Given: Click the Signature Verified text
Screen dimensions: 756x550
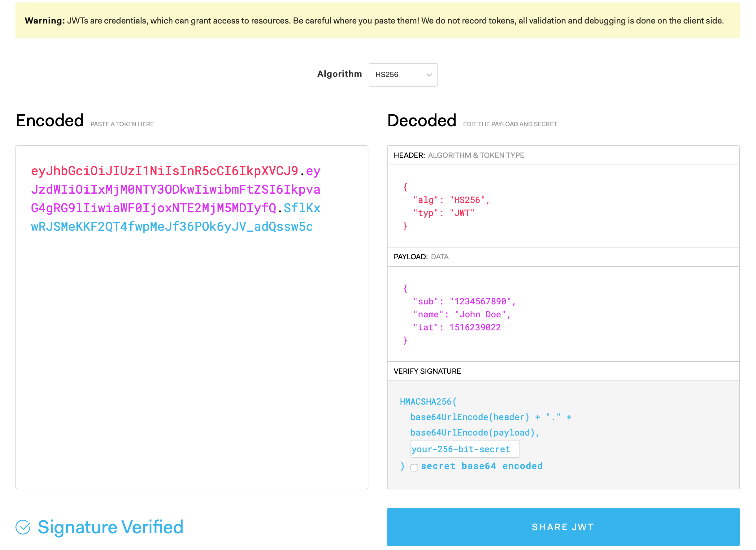Looking at the screenshot, I should (110, 527).
